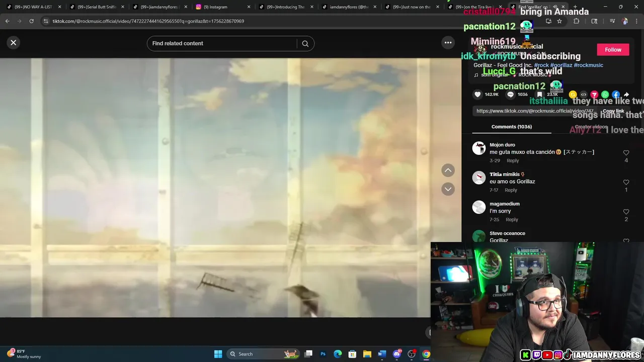Close the Instagram browser tab
The image size is (644, 362).
pos(249,7)
